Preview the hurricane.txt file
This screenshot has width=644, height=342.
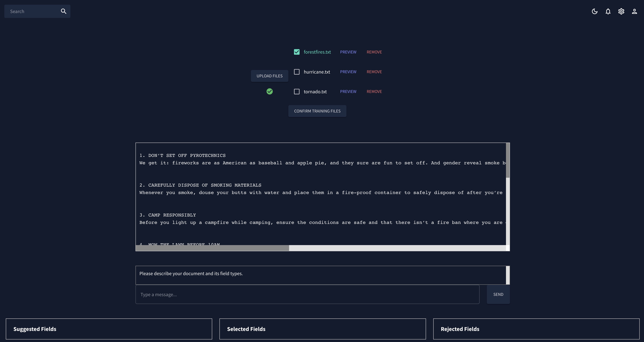(x=348, y=72)
